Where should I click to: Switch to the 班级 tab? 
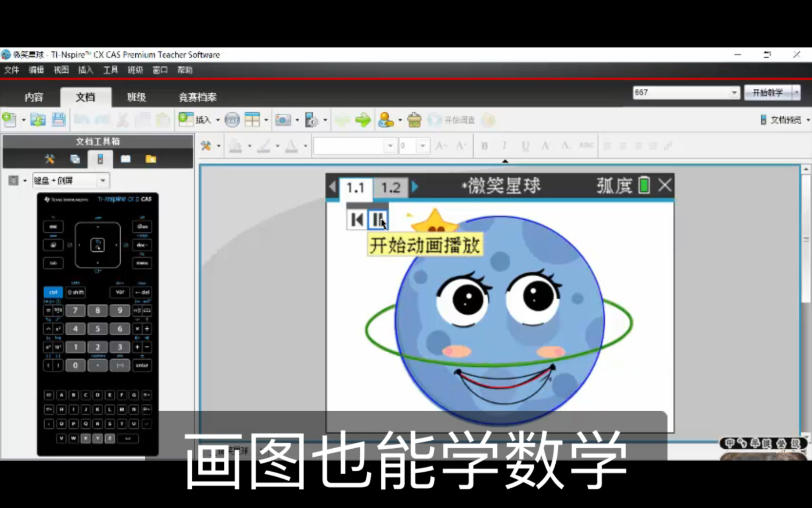click(135, 97)
